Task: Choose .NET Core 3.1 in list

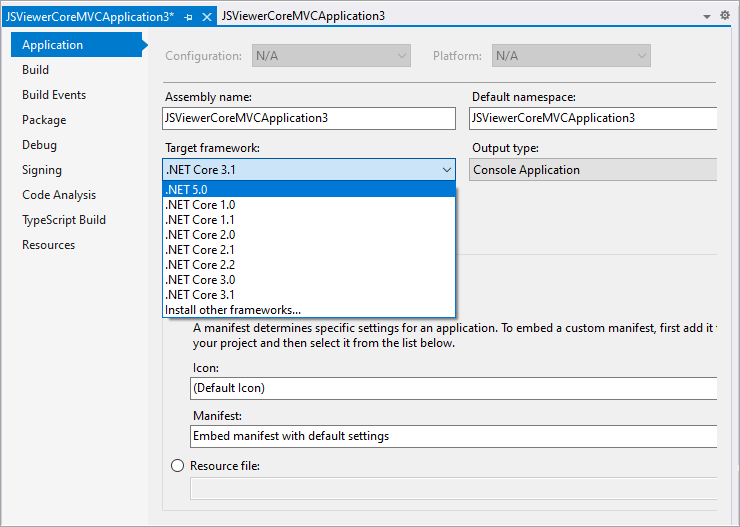Action: pyautogui.click(x=309, y=295)
